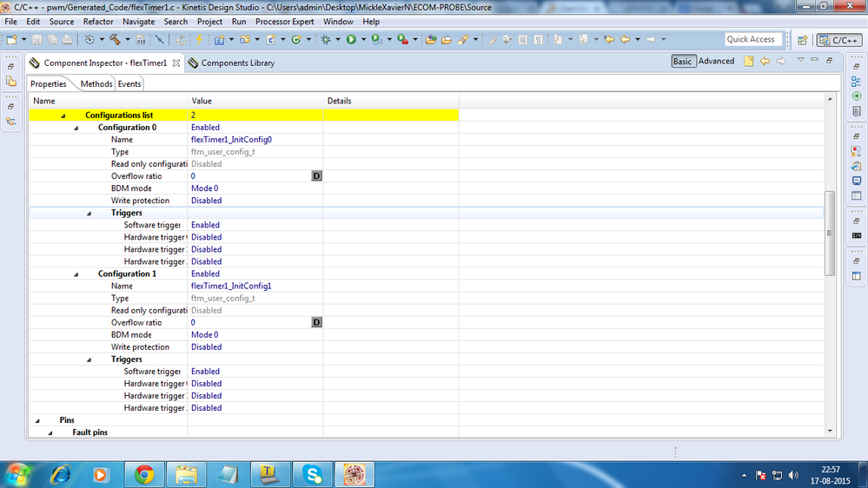Click the Skip All Breakpoints icon
This screenshot has width=868, height=488.
pyautogui.click(x=159, y=39)
